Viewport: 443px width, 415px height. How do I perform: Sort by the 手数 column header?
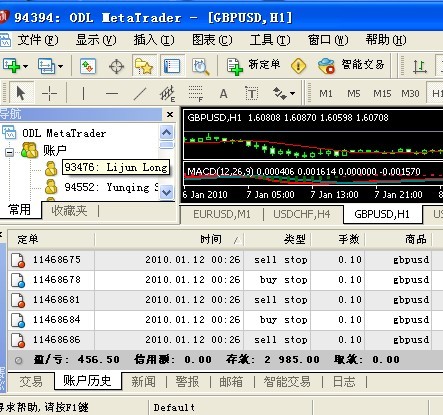(338, 239)
